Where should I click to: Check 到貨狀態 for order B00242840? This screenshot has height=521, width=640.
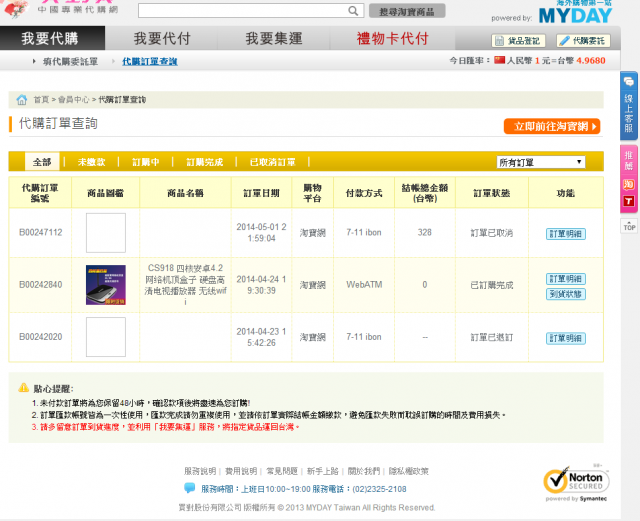[x=566, y=294]
